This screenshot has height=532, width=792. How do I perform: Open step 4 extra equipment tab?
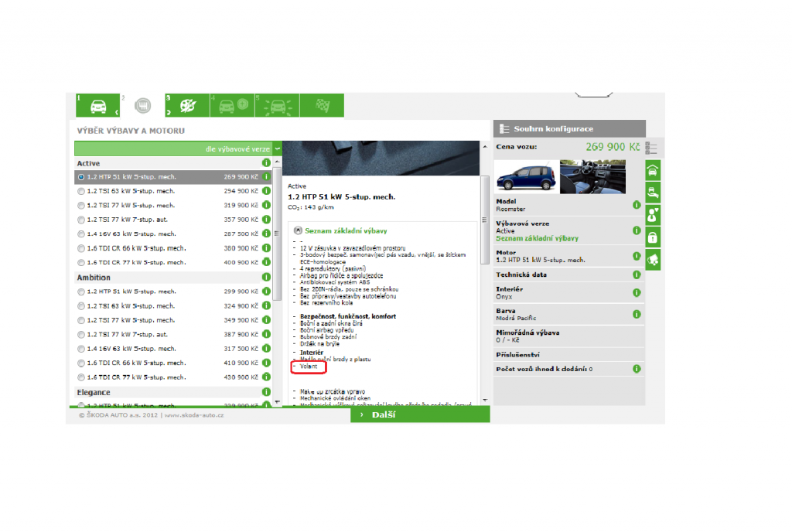pyautogui.click(x=232, y=105)
